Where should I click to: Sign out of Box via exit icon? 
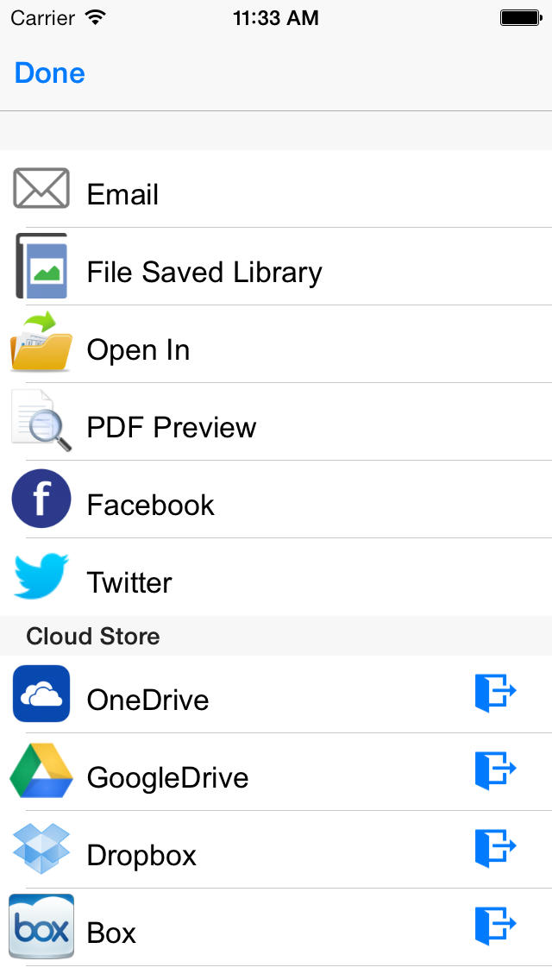pos(496,925)
